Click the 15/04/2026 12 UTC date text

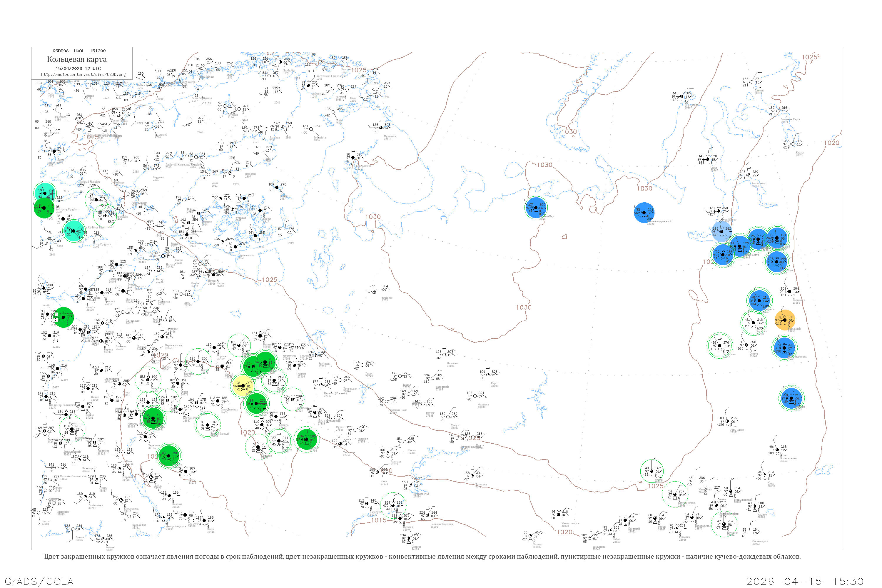(x=78, y=68)
